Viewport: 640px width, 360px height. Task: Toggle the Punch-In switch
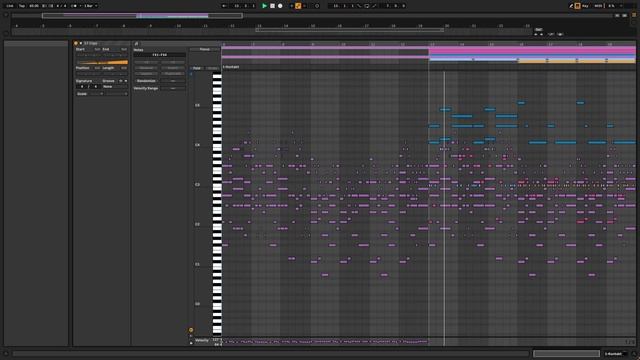[x=360, y=6]
